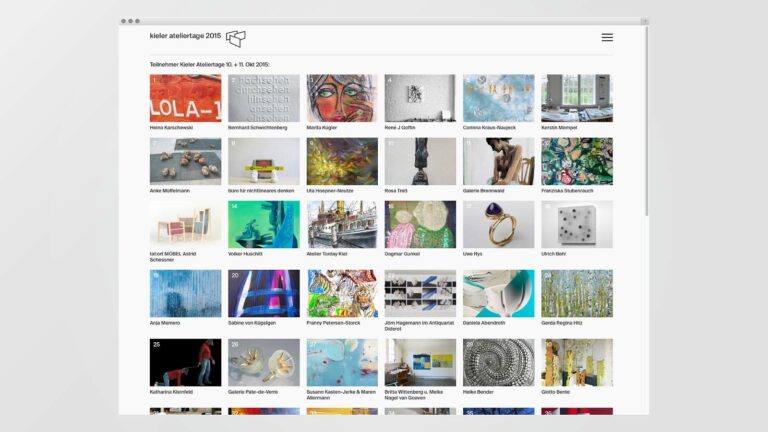The width and height of the screenshot is (768, 432).
Task: Open Giotto Bente's yellow sculptures thumbnail
Action: [577, 362]
